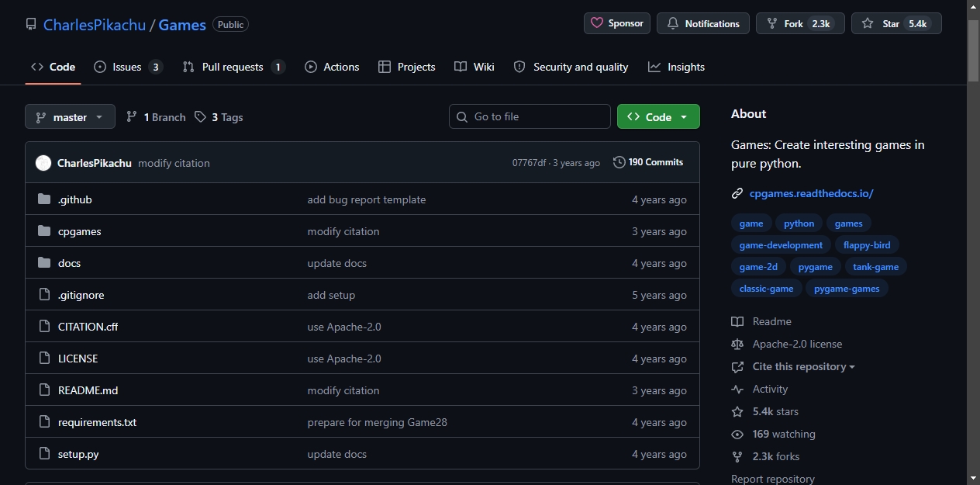The height and width of the screenshot is (485, 980).
Task: Click the CharlesPikachu avatar in commit row
Action: tap(43, 163)
